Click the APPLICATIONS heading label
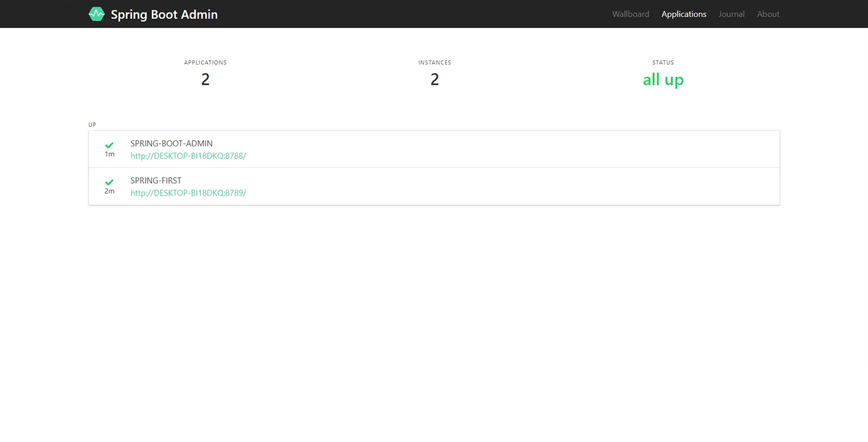 click(205, 63)
